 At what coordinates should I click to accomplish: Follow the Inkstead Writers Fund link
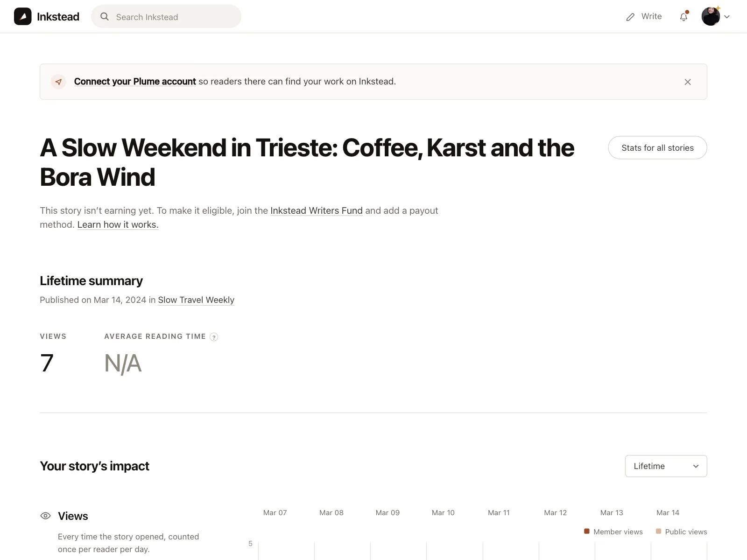317,210
